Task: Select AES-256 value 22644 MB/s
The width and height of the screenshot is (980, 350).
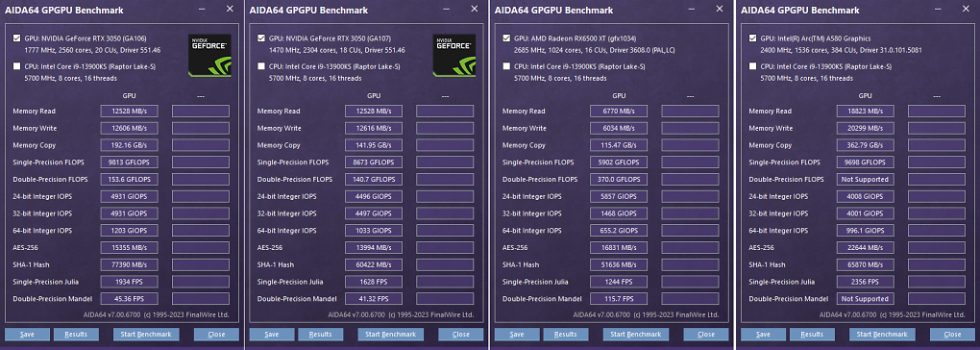Action: point(865,247)
